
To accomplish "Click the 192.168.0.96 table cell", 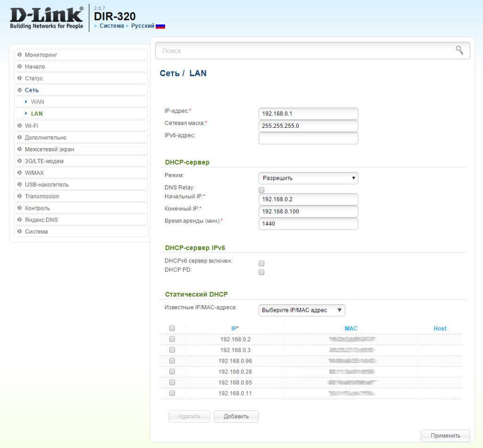I will coord(235,361).
